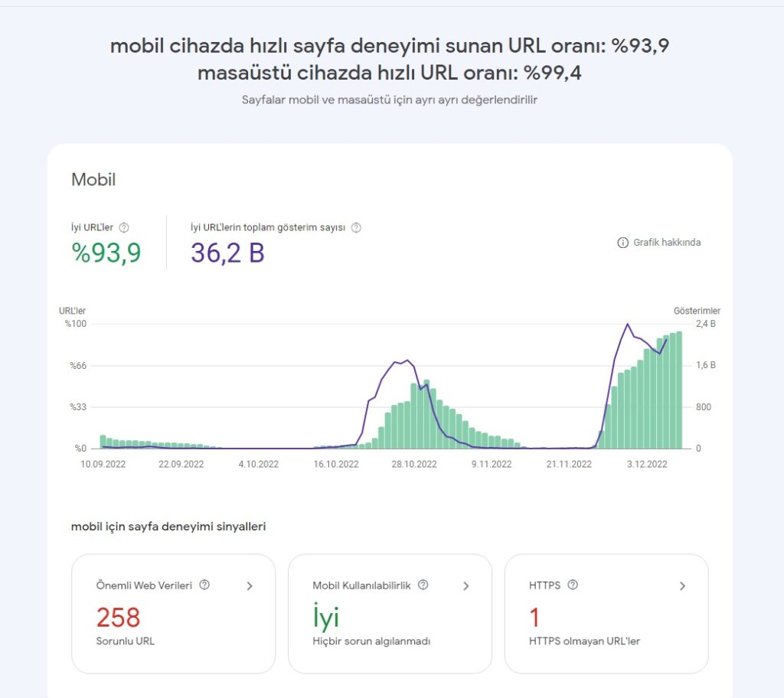
Task: Toggle the purple 36,2 B impressions metric
Action: point(227,253)
